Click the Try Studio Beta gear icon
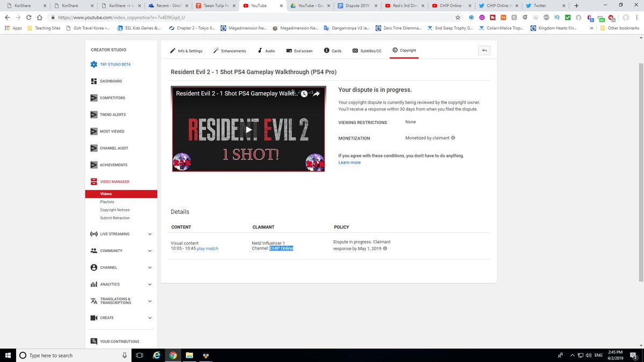Screen dimensions: 644x362 point(94,64)
